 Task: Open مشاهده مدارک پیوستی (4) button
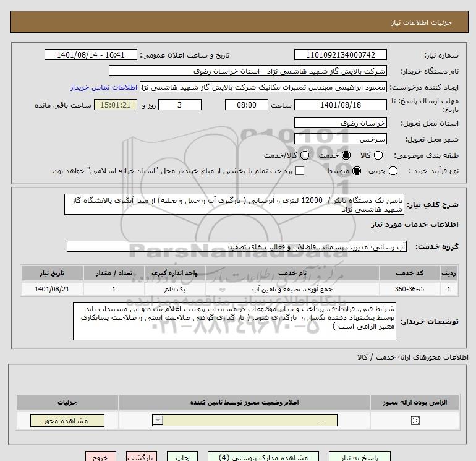(263, 457)
